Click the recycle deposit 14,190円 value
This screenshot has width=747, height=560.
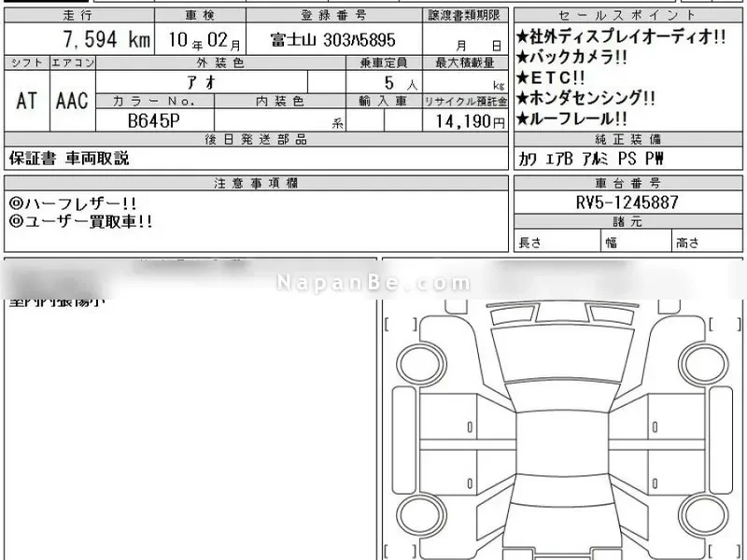(465, 121)
